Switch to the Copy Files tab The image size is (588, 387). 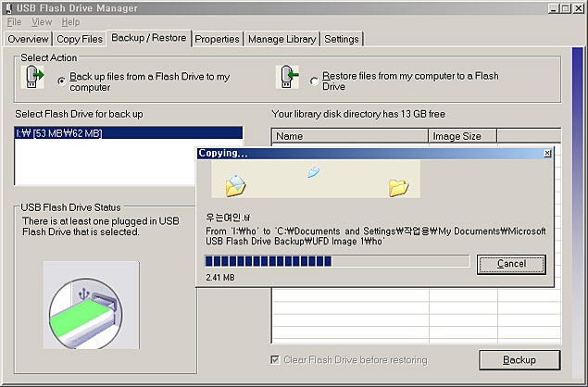click(x=80, y=39)
